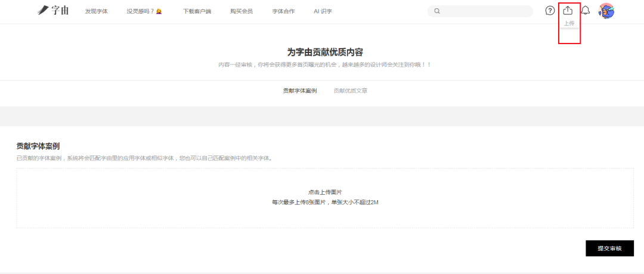This screenshot has width=644, height=274.
Task: Click the emoji beside 没灵感吗
Action: tap(159, 11)
